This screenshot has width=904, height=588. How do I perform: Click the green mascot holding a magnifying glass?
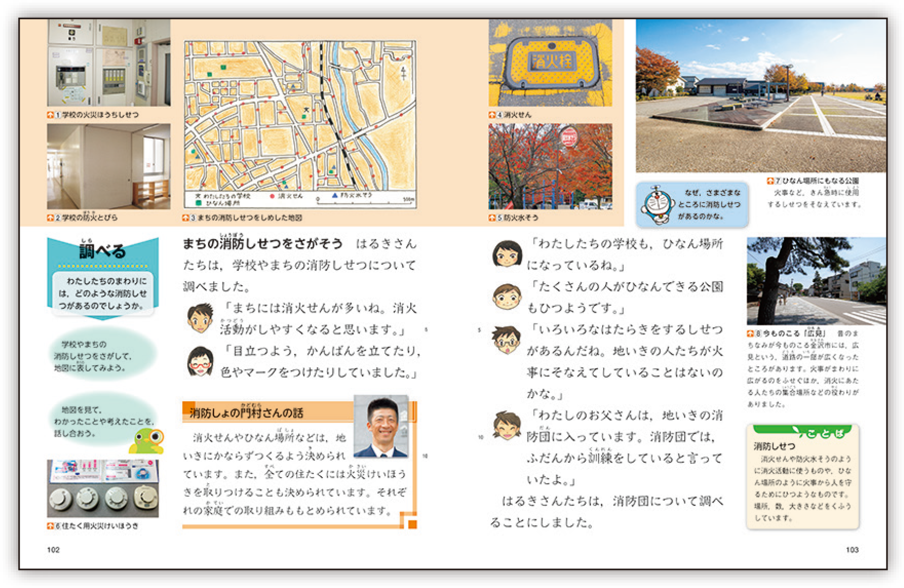click(148, 440)
